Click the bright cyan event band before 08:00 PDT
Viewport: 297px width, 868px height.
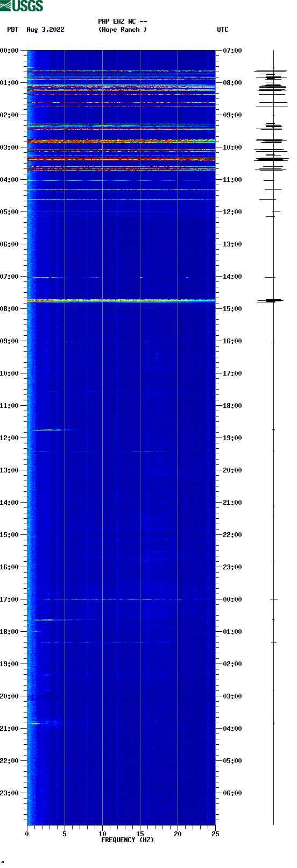pyautogui.click(x=121, y=300)
